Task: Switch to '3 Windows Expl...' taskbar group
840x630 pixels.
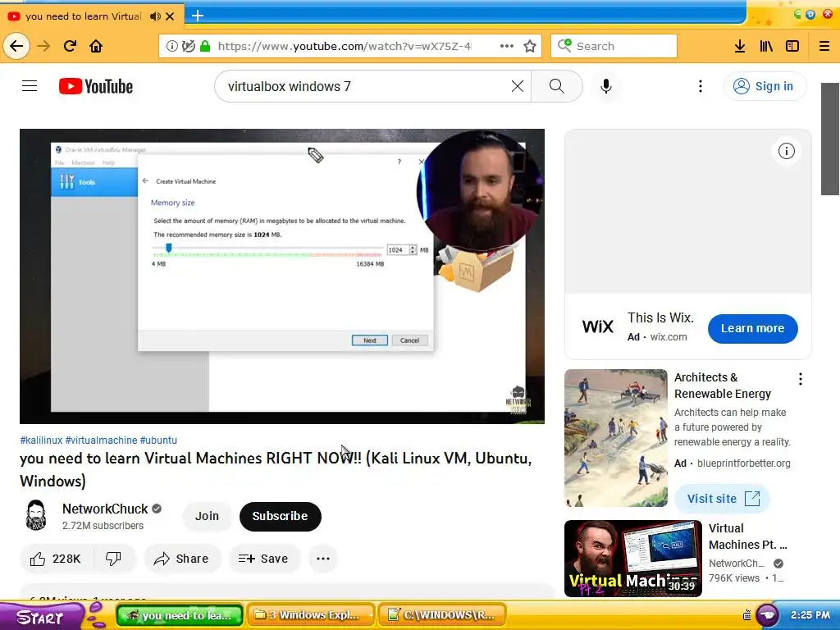Action: [312, 615]
